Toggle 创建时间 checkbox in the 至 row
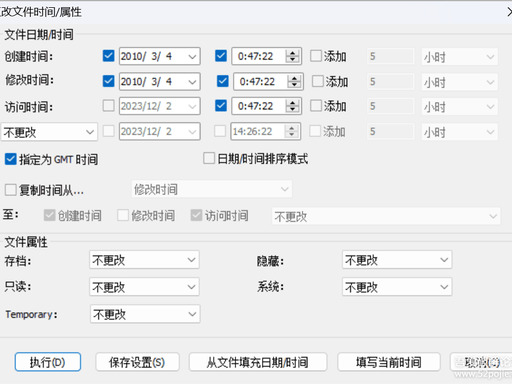This screenshot has width=512, height=384. (x=49, y=215)
